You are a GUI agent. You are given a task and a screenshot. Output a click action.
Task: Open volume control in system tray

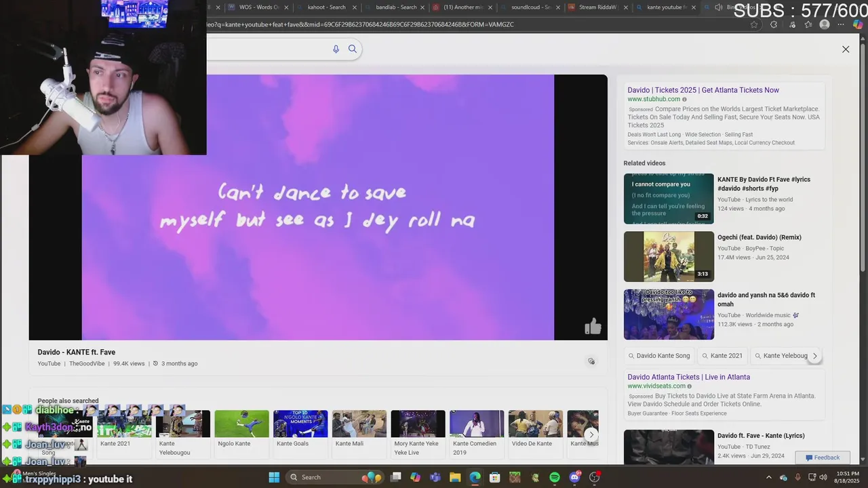point(823,477)
